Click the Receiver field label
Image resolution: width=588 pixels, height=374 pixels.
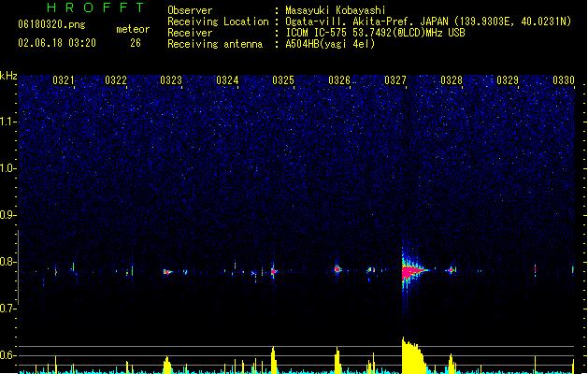coord(190,33)
